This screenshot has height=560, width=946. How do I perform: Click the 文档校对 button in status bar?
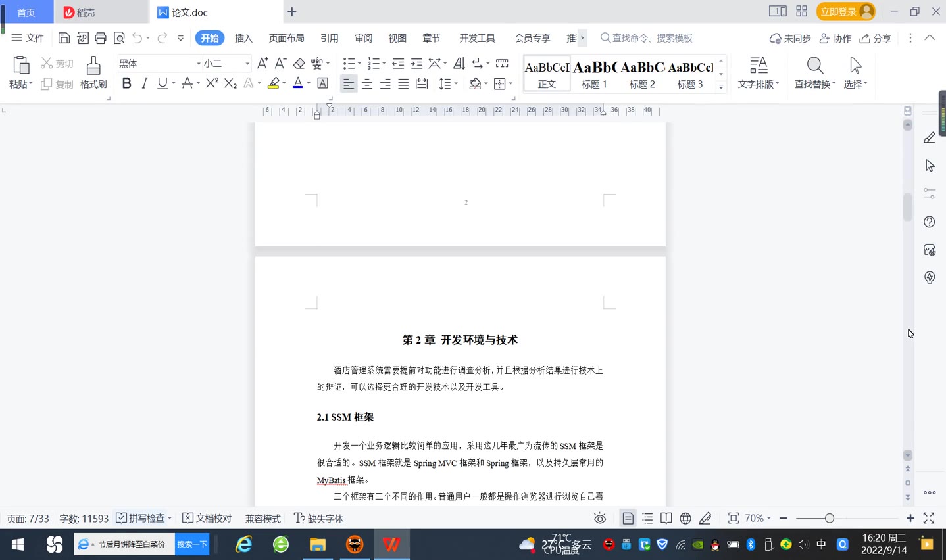tap(207, 519)
